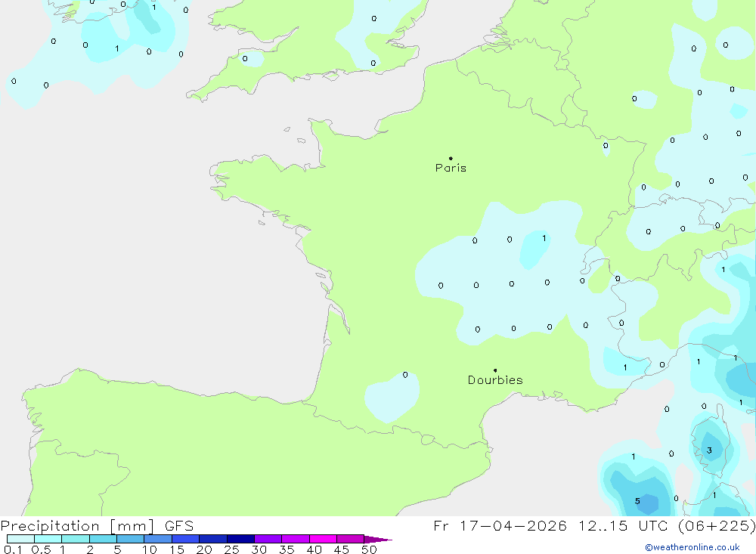Click the precipitation value 3 over Corsica
The image size is (756, 554).
[709, 450]
